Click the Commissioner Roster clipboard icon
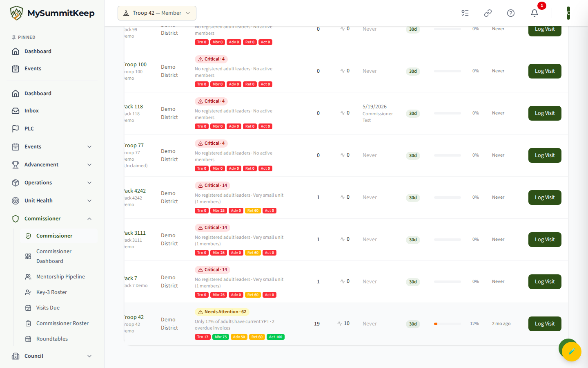This screenshot has width=588, height=368. point(28,323)
